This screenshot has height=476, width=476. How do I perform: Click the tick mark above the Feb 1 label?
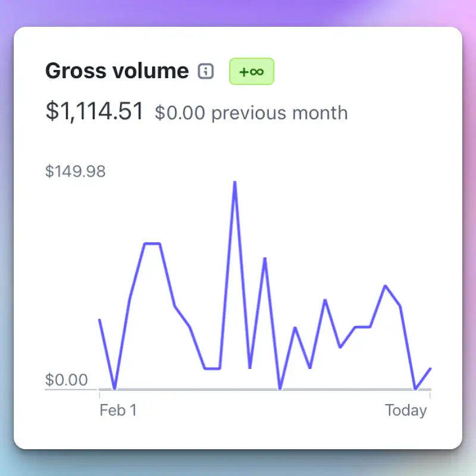99,395
